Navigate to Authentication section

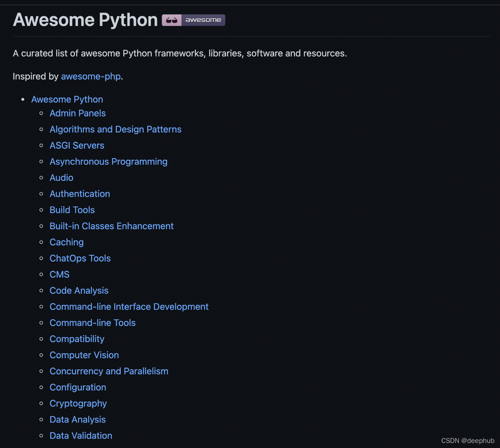[x=80, y=194]
